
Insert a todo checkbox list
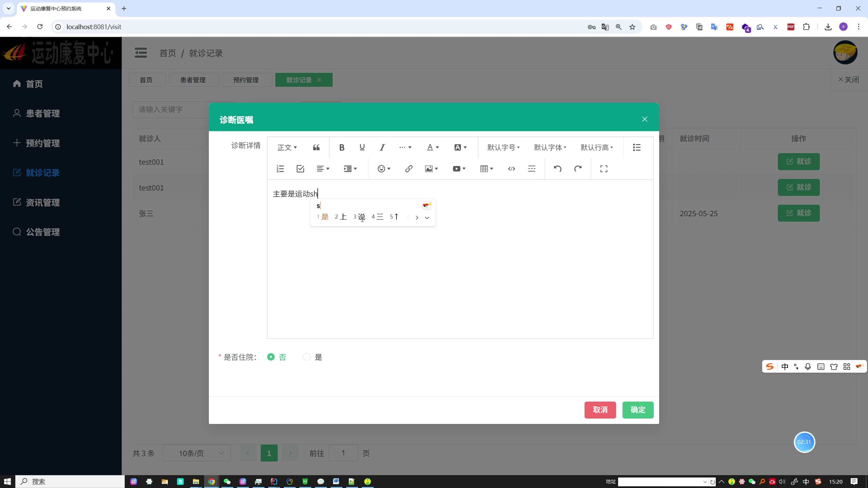(x=300, y=169)
